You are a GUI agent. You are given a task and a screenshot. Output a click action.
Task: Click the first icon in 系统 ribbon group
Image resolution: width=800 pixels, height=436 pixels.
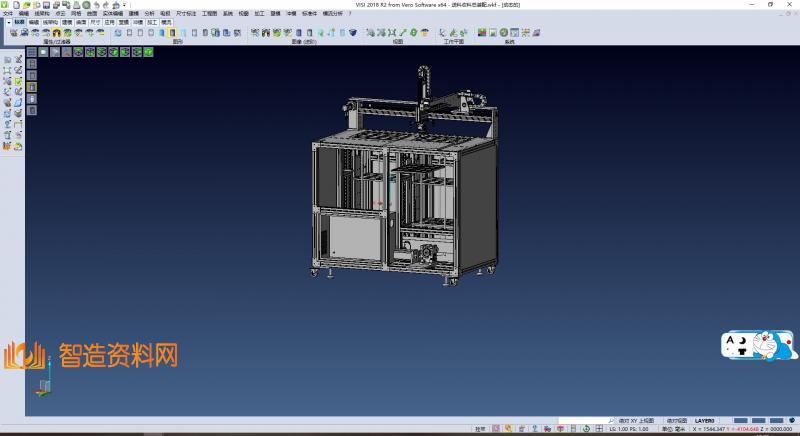[x=482, y=33]
